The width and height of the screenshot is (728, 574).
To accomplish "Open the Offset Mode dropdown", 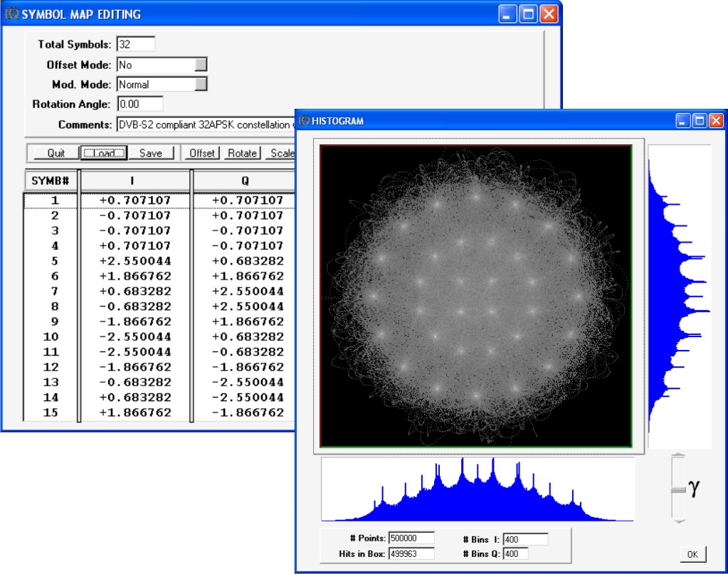I will tap(201, 65).
